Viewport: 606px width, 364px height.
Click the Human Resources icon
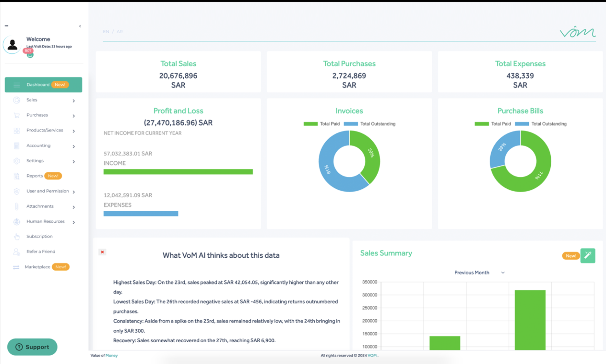(16, 222)
